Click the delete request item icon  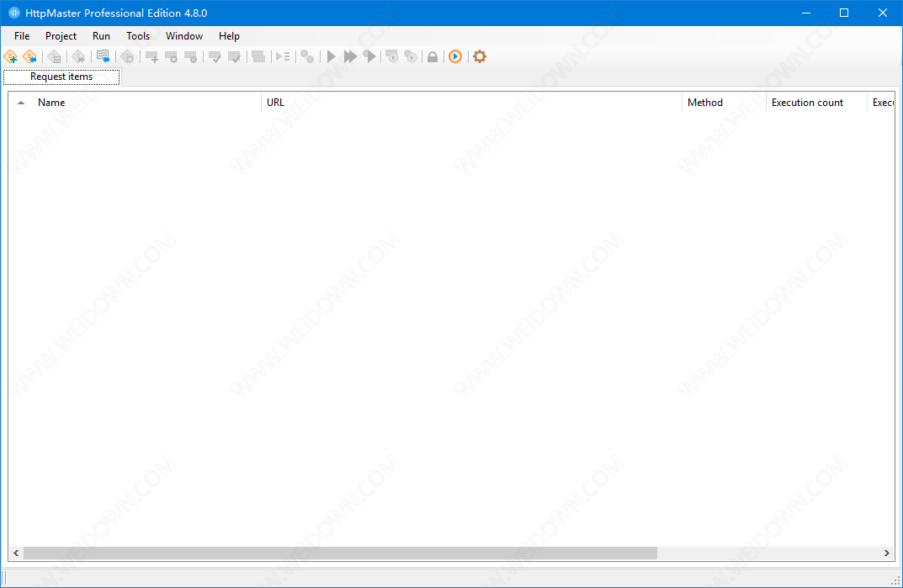coord(191,56)
